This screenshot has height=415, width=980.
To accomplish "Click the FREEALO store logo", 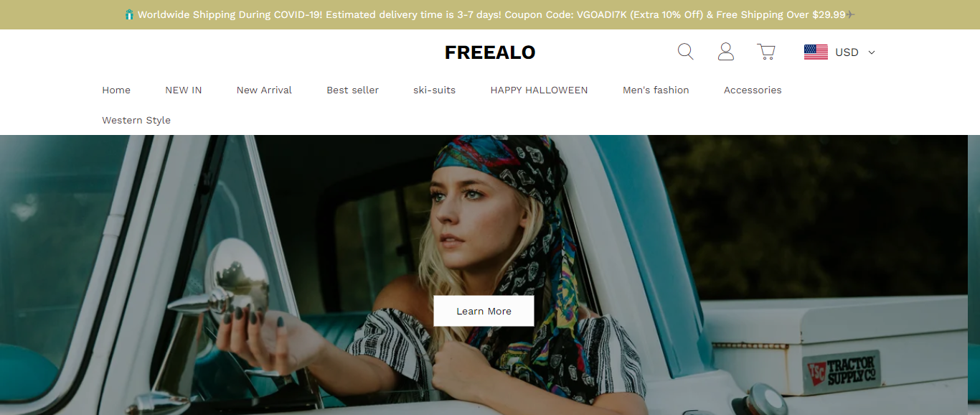I will 490,52.
